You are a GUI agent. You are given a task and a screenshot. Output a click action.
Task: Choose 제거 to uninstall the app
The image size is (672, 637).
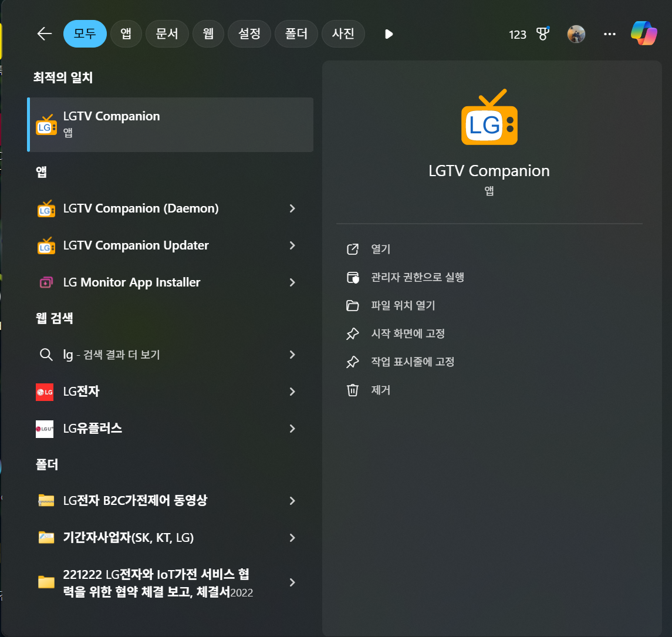pos(380,390)
